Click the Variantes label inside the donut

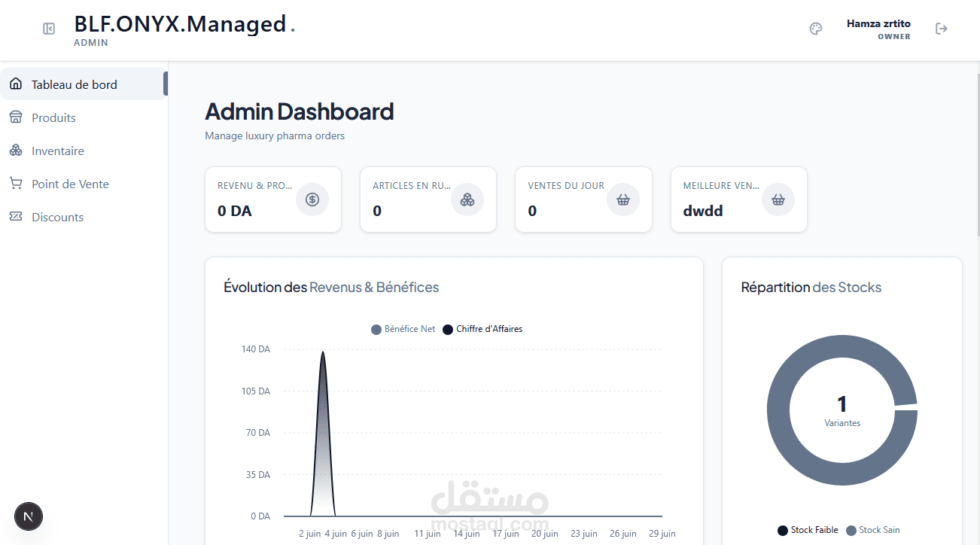click(x=842, y=423)
